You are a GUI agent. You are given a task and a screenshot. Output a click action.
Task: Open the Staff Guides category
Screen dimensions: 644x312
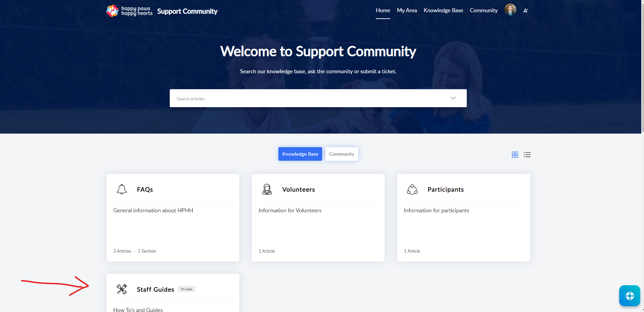pos(155,290)
